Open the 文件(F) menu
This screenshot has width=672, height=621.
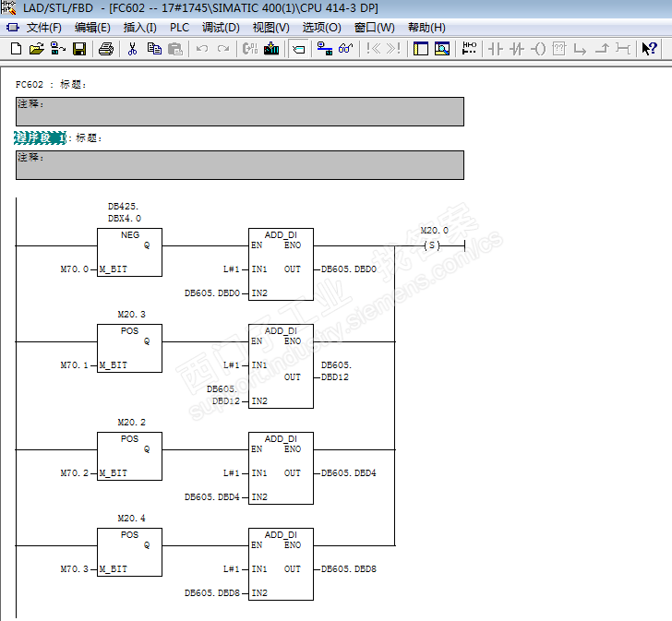click(x=43, y=28)
